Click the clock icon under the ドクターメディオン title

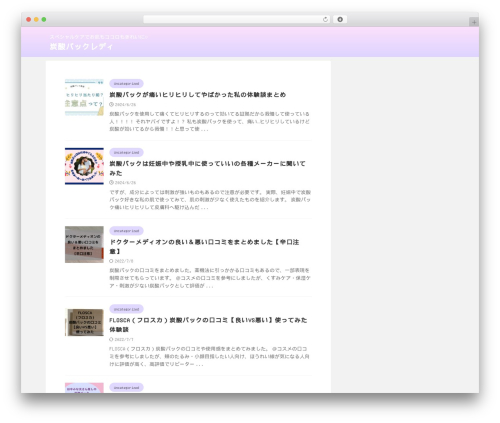[x=111, y=261]
